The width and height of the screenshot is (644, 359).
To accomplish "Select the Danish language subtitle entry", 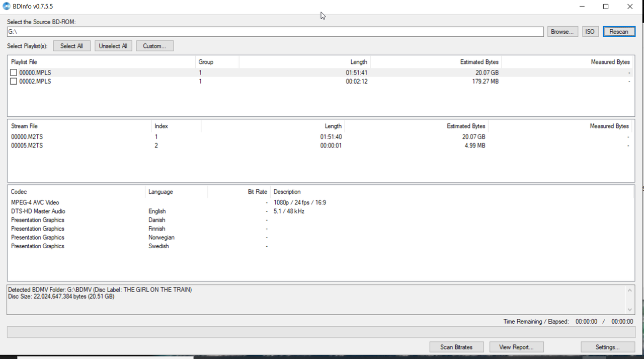I will pyautogui.click(x=156, y=220).
